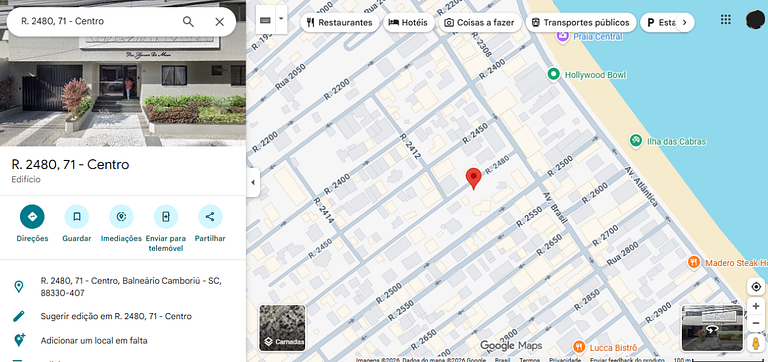Open Madero Steak House restaurant marker
The height and width of the screenshot is (362, 768).
[x=694, y=262]
